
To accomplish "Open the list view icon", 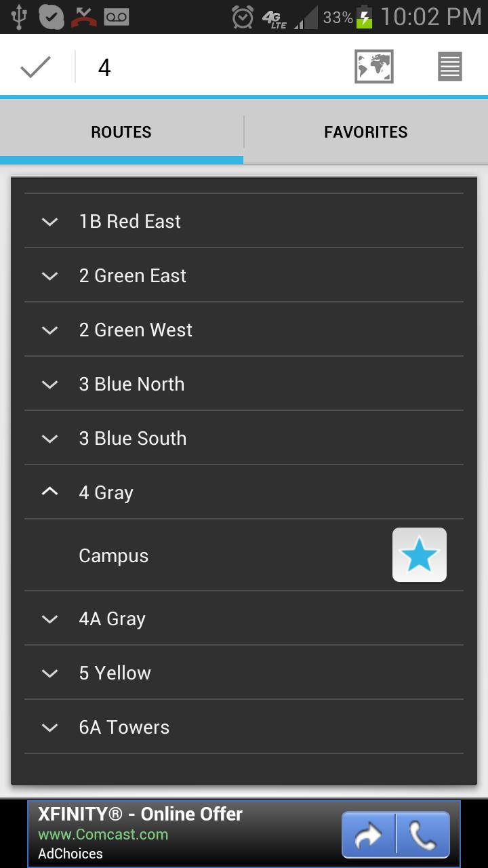I will (x=449, y=67).
